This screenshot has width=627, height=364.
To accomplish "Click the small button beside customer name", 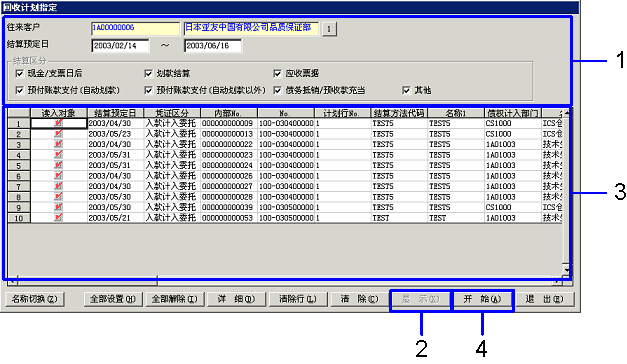I will tap(329, 29).
